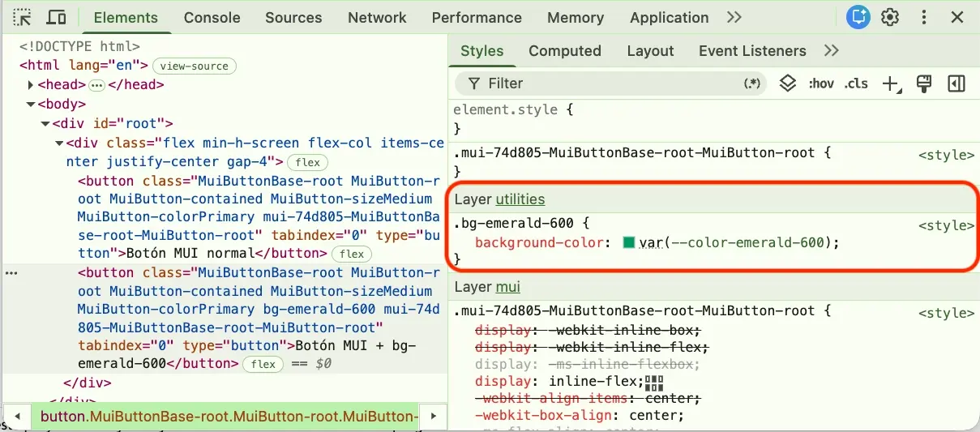Click the Filter input in Styles
This screenshot has width=980, height=432.
[612, 83]
